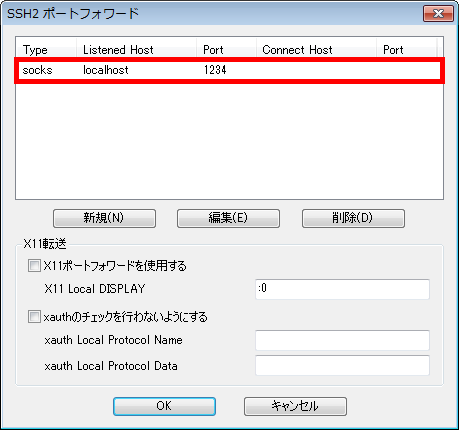The width and height of the screenshot is (459, 430).
Task: Enable X11ポートフォワードを使用する checkbox
Action: point(34,266)
